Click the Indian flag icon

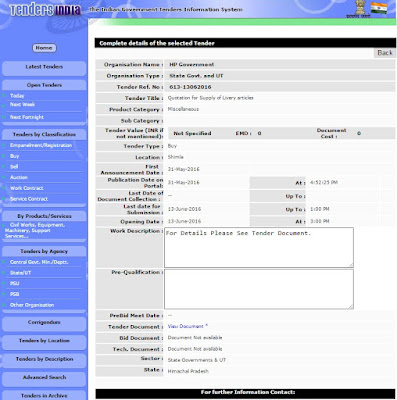click(x=379, y=9)
